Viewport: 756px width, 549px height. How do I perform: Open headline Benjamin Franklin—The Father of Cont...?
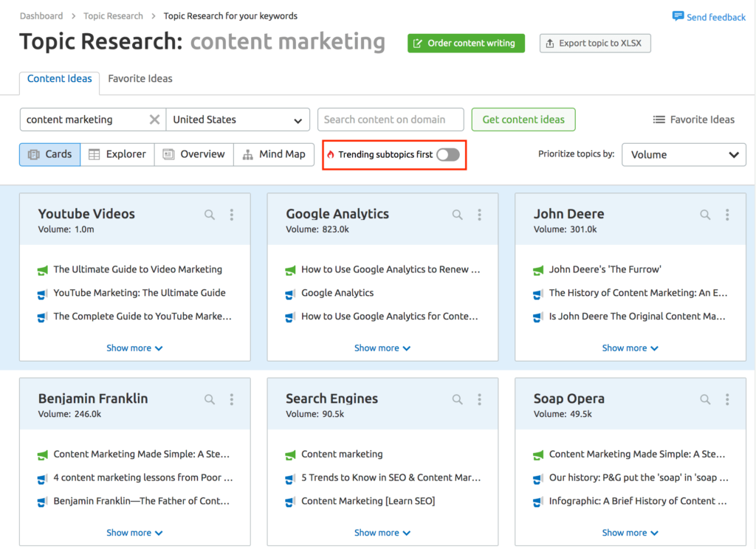[142, 501]
